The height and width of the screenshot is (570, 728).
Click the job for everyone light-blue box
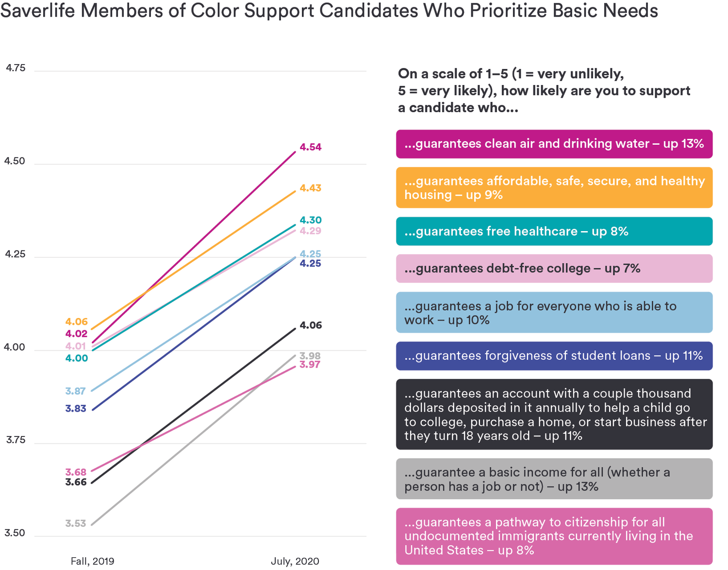pos(554,312)
